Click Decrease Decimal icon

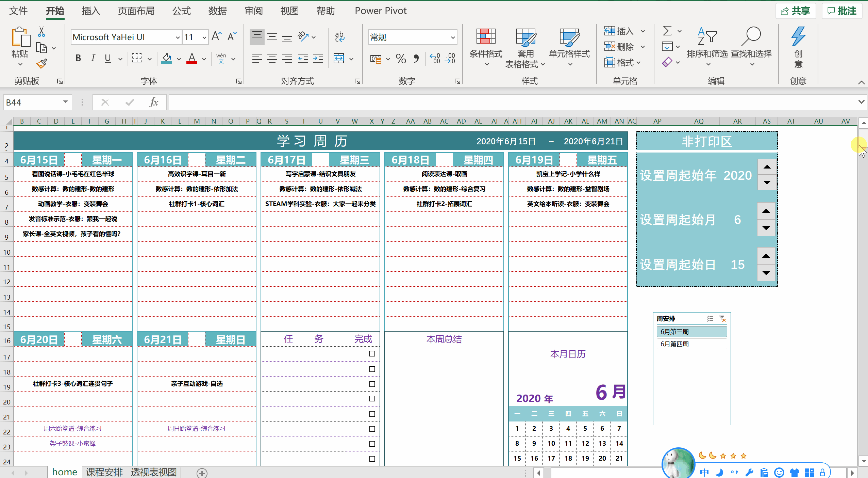tap(450, 59)
